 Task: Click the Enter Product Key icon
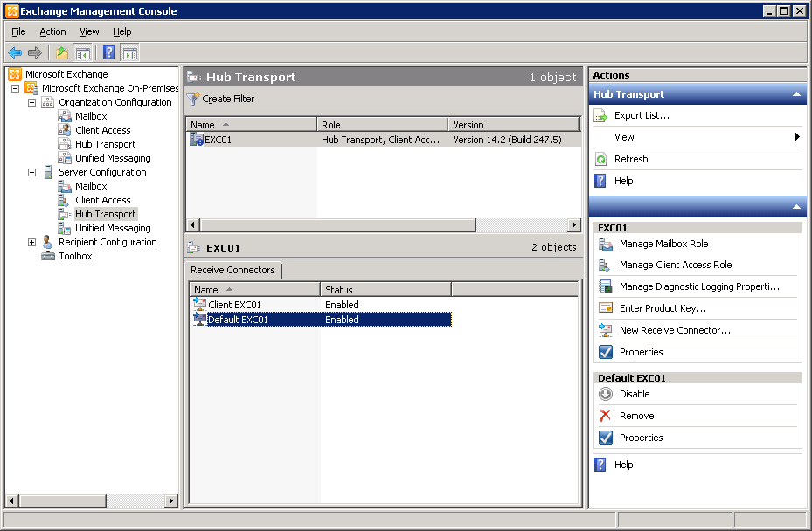pos(606,308)
